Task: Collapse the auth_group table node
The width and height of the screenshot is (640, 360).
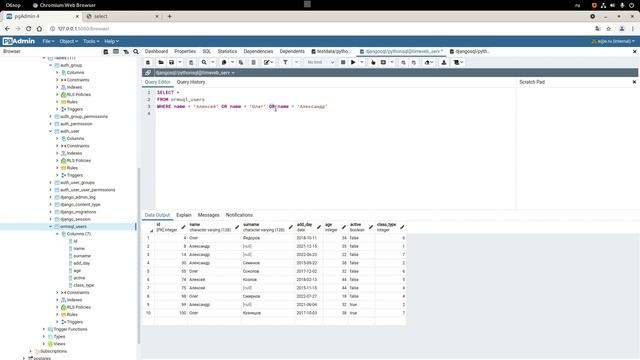Action: (x=51, y=65)
